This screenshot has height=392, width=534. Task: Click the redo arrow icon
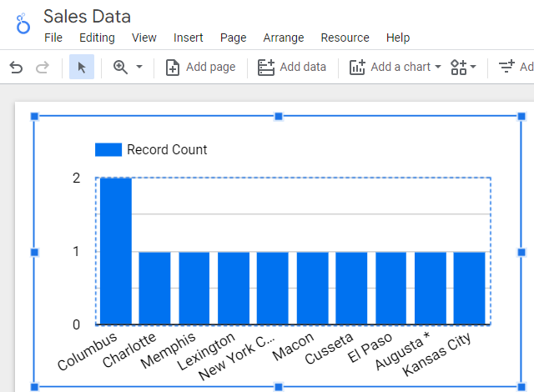point(43,67)
